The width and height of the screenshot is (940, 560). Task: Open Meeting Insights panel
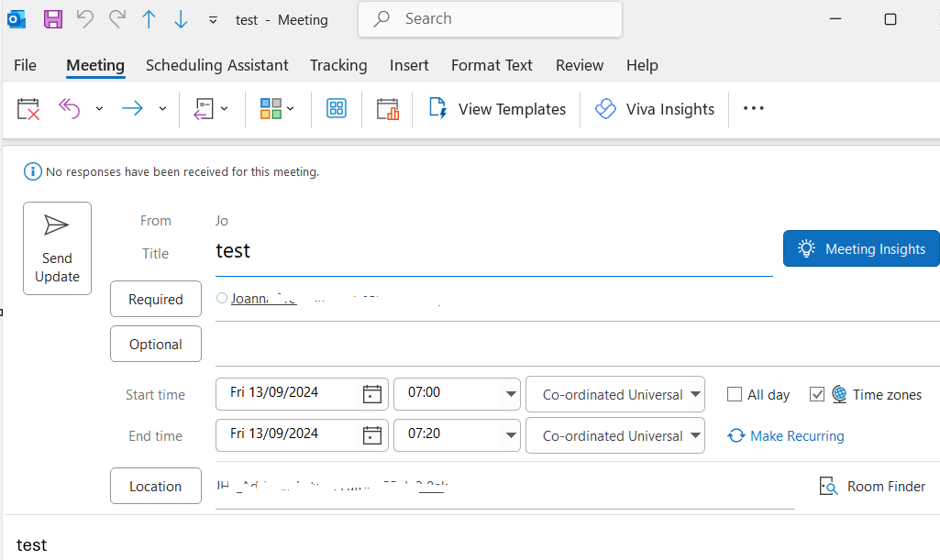(861, 248)
